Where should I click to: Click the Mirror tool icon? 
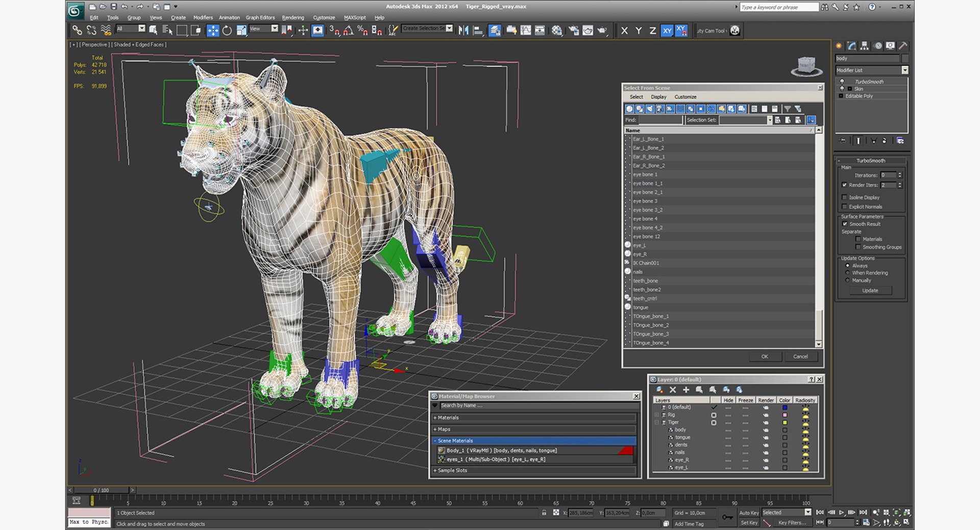click(463, 31)
